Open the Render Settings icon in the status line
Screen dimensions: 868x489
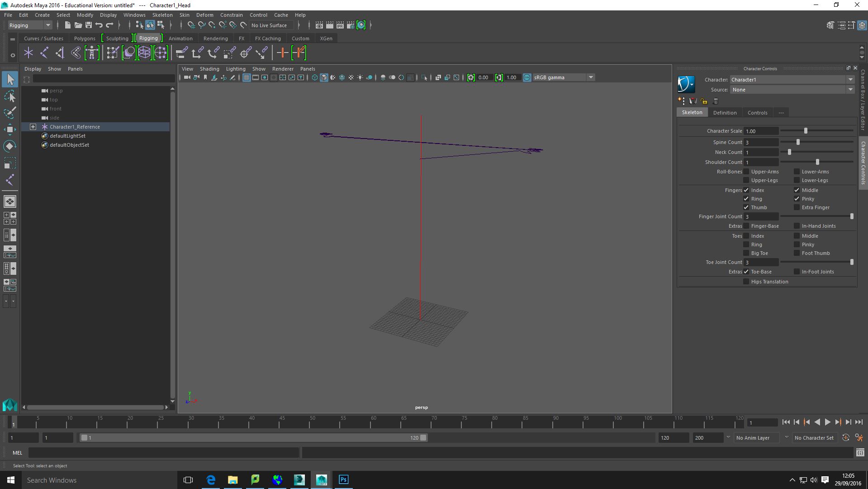351,25
